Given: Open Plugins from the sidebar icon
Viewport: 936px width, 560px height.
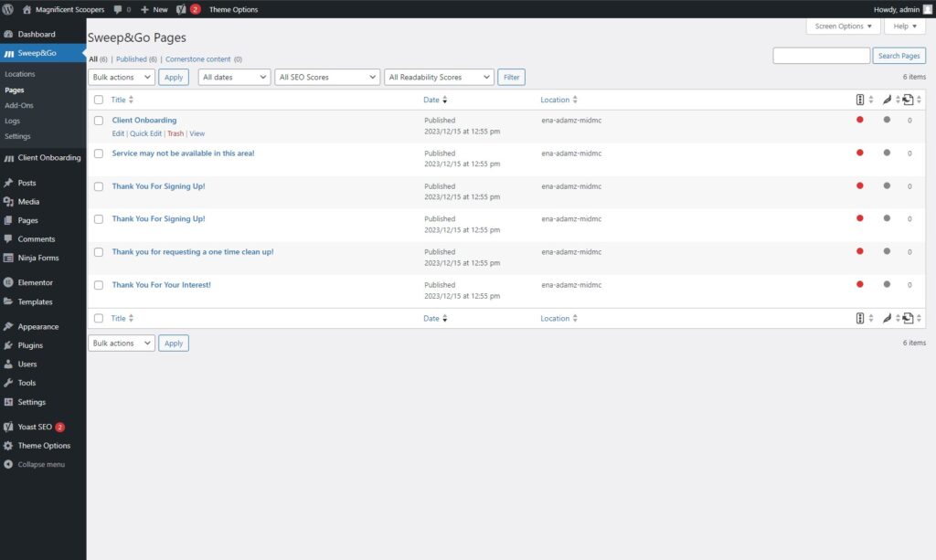Looking at the screenshot, I should 8,345.
